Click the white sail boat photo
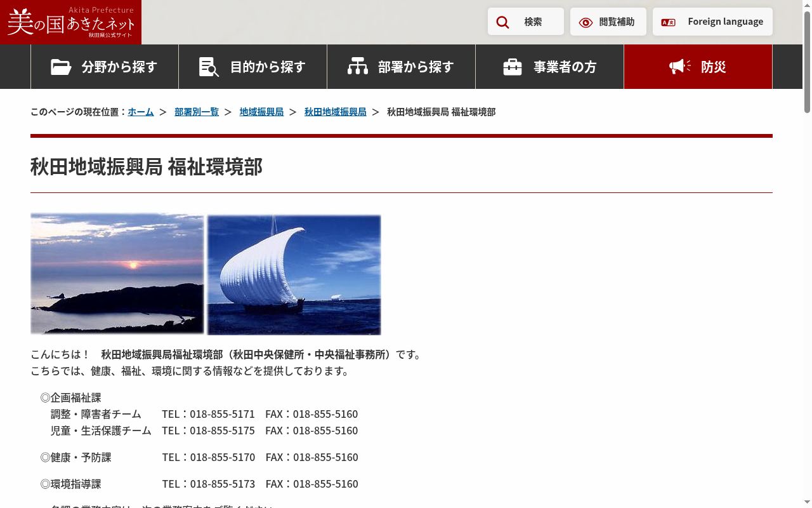This screenshot has width=812, height=508. pos(294,274)
